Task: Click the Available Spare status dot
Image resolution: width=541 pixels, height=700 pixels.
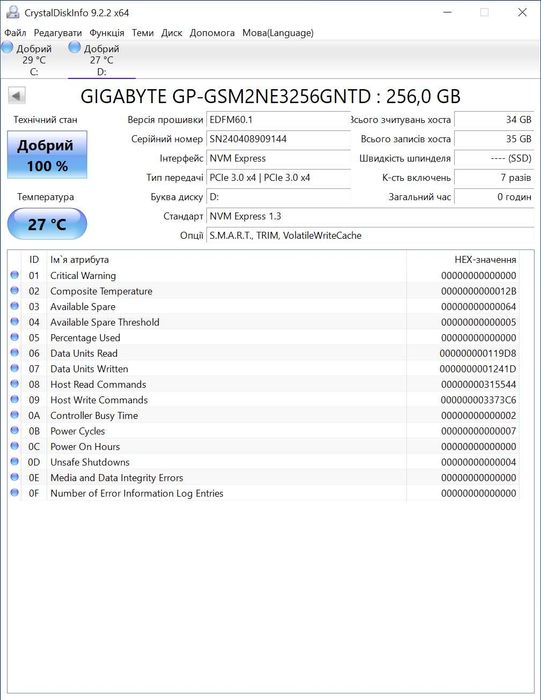Action: tap(14, 306)
